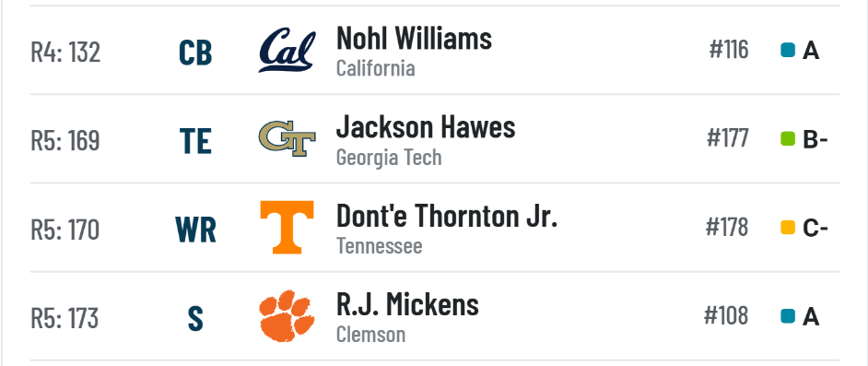The width and height of the screenshot is (868, 366).
Task: Click yellow grade square for C- grade
Action: coord(788,228)
